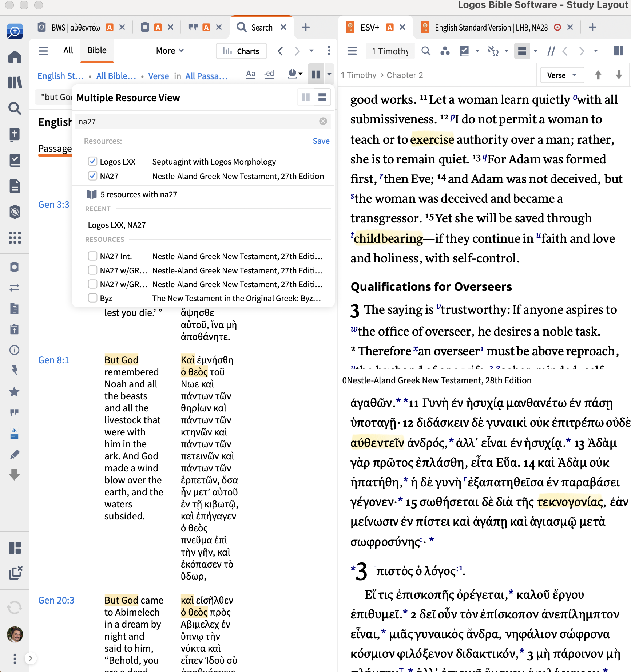The width and height of the screenshot is (631, 672).
Task: Switch to the ESV+ tab
Action: pos(370,28)
